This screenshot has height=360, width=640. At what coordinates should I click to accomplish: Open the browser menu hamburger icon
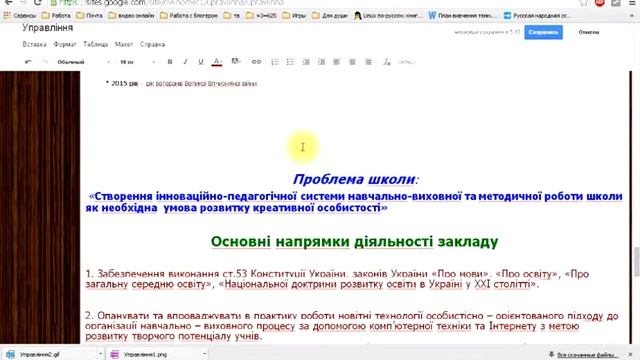click(631, 2)
